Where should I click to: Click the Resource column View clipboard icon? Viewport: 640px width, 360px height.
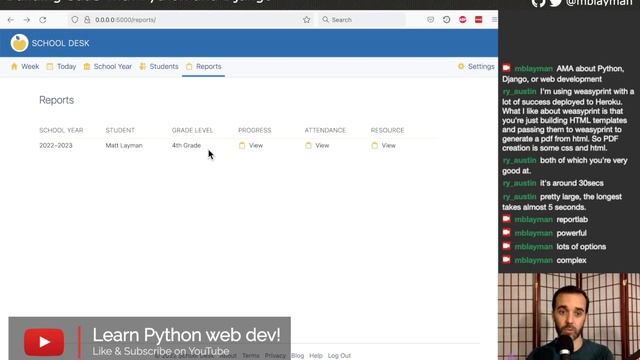tap(375, 145)
